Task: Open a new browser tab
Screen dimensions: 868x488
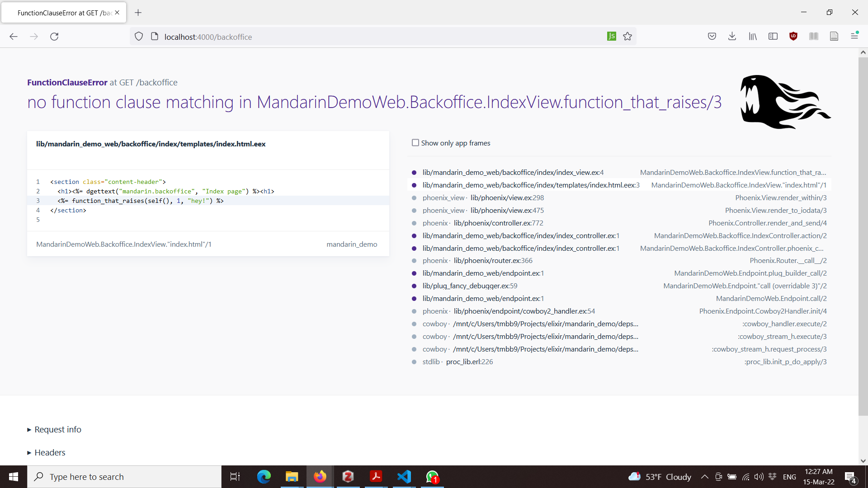Action: tap(138, 13)
